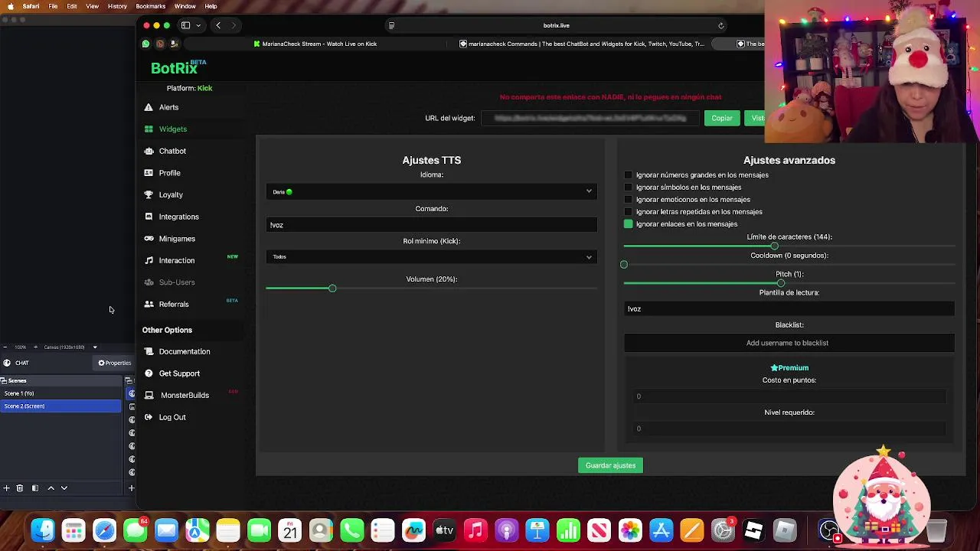Enable Ignorar letras repetidas checkbox
The height and width of the screenshot is (551, 980).
pos(629,212)
